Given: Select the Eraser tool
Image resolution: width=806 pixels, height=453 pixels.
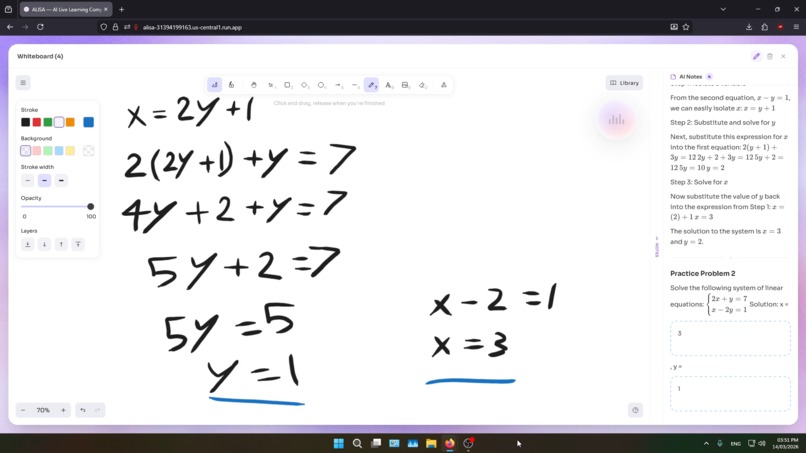Looking at the screenshot, I should pyautogui.click(x=423, y=85).
